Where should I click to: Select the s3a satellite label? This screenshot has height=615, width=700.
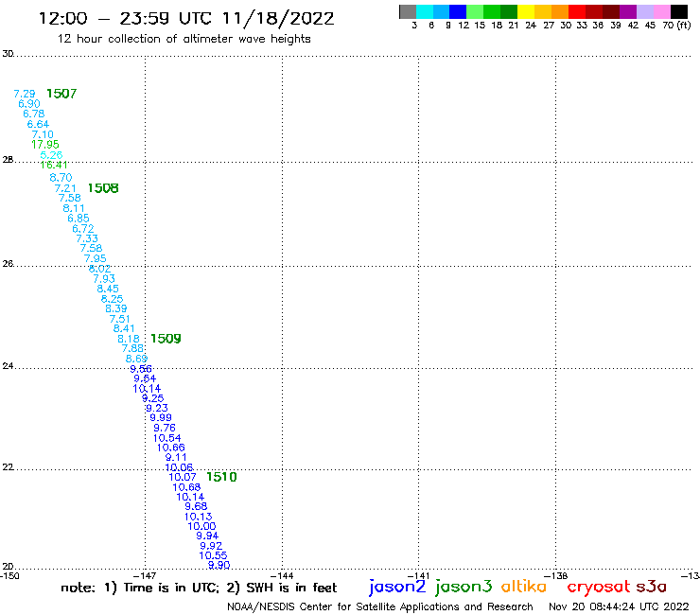pyautogui.click(x=651, y=587)
